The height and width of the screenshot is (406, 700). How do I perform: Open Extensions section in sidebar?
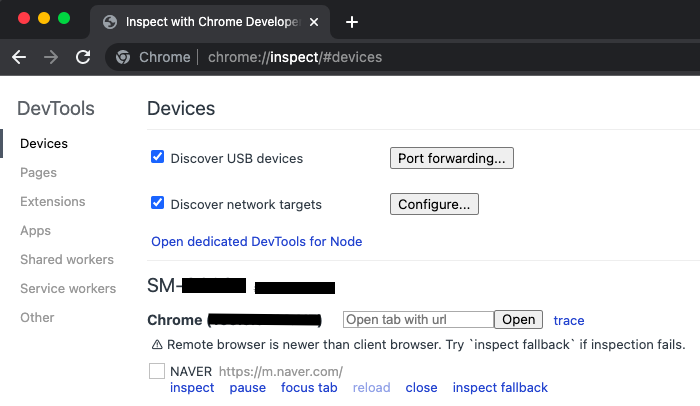[x=53, y=201]
